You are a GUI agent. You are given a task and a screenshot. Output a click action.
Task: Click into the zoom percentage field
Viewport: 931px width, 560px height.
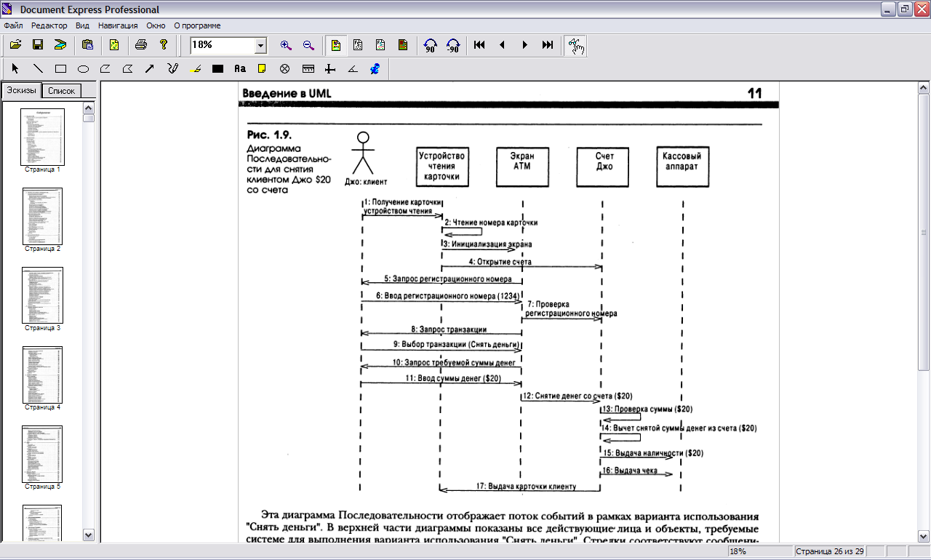(x=222, y=45)
